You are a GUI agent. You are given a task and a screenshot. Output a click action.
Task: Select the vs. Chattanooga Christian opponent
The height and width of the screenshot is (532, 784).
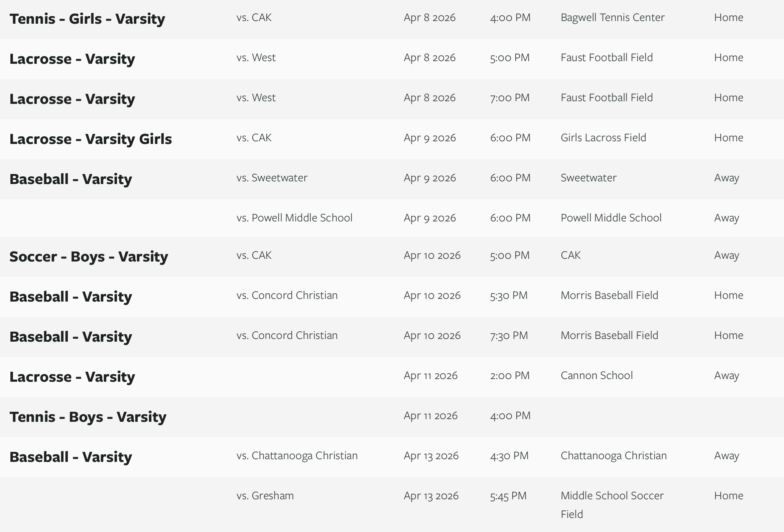point(297,456)
